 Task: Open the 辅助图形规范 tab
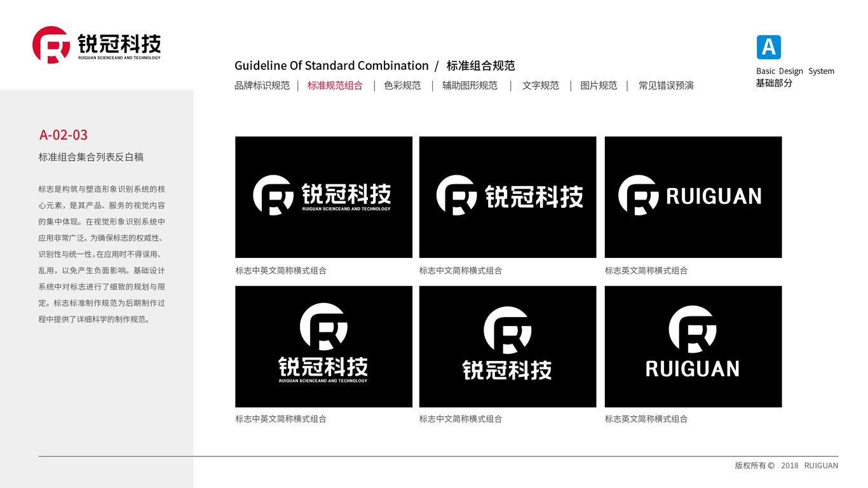[x=470, y=85]
